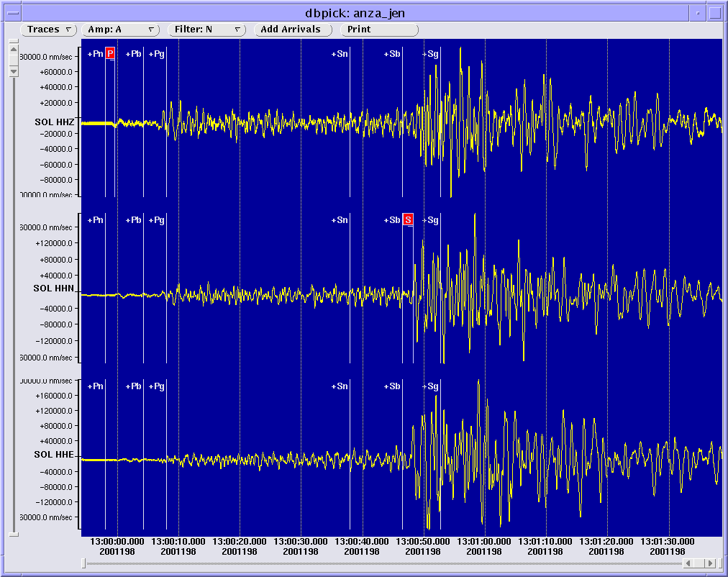
Task: Click the +Sb marker on SOL HHZ trace
Action: [x=392, y=54]
